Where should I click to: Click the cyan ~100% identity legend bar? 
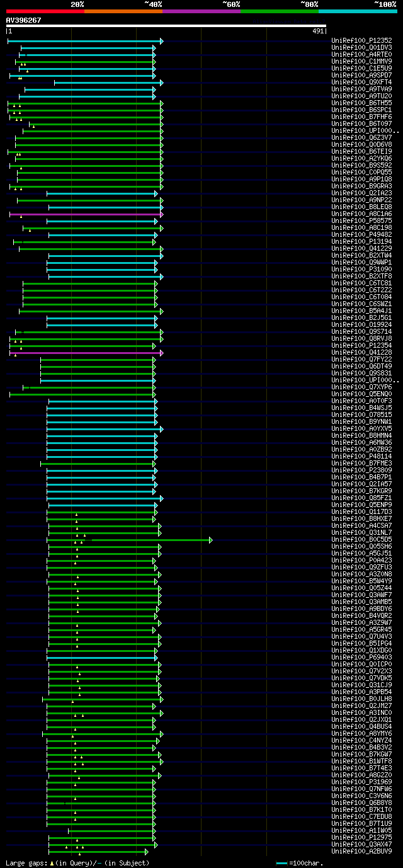[x=358, y=11]
